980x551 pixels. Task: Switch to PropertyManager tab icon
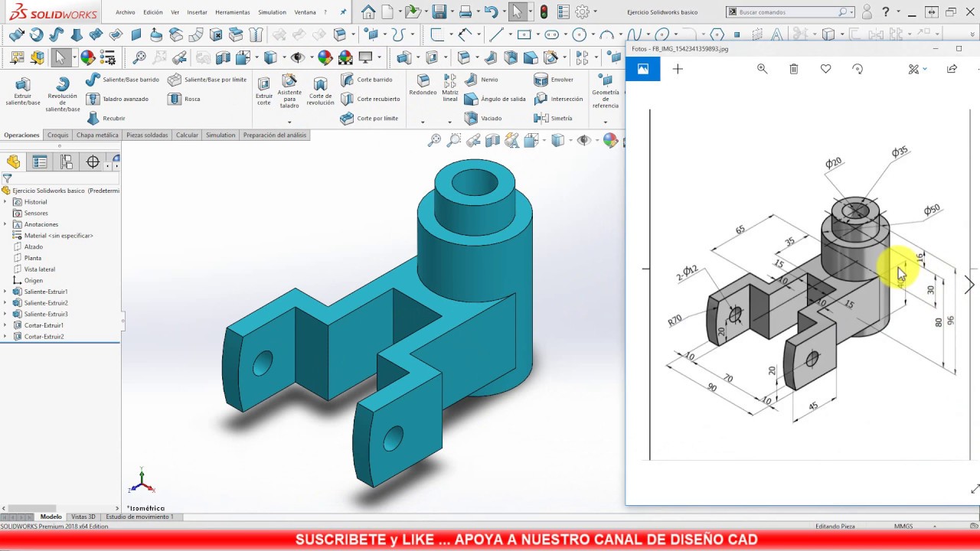[x=40, y=161]
